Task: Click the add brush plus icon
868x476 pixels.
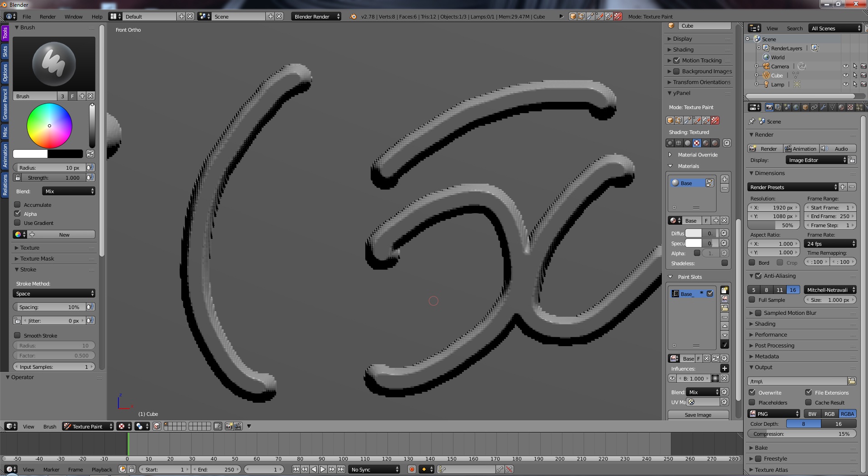Action: coord(82,96)
